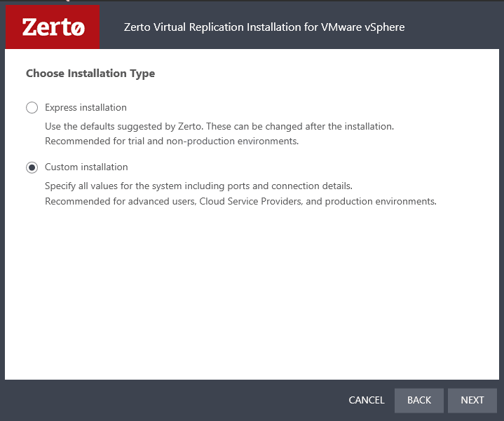The height and width of the screenshot is (421, 504).
Task: Select the Custom installation radio button
Action: tap(32, 167)
